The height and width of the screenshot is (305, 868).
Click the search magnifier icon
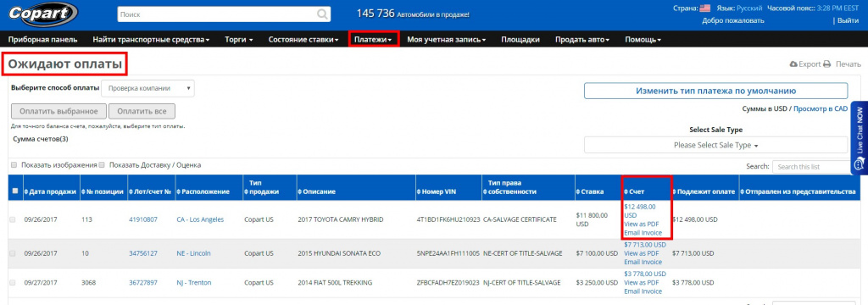[322, 14]
